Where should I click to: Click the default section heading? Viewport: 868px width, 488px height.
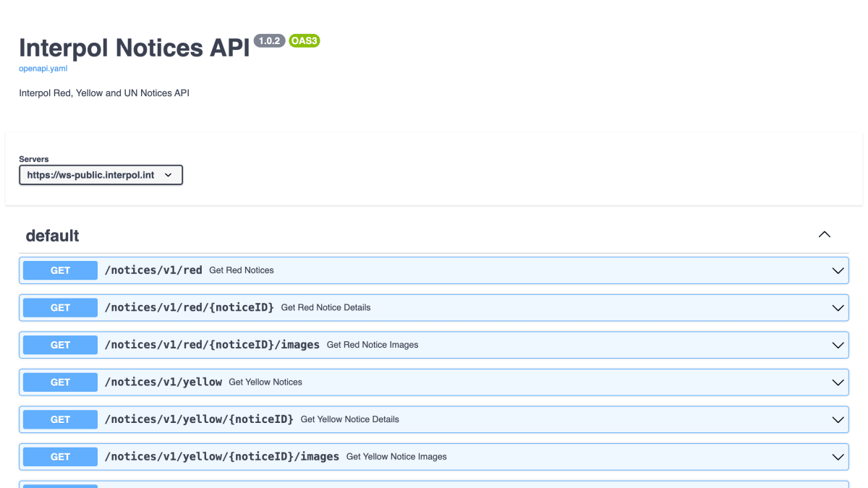pyautogui.click(x=52, y=236)
